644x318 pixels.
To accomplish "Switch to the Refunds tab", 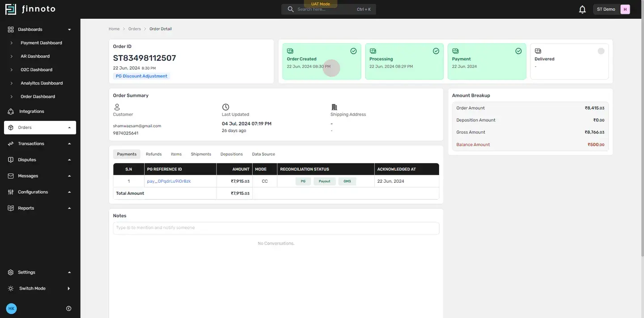I will point(154,154).
